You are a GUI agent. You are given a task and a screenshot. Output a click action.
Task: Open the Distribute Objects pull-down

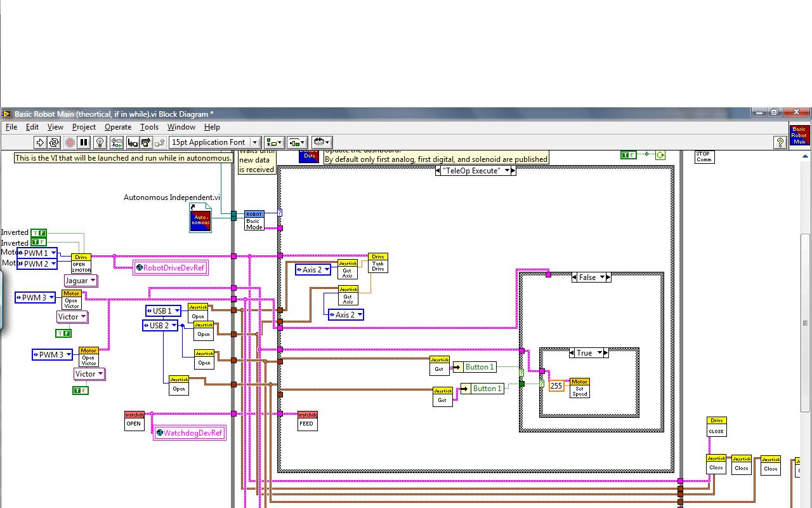[x=297, y=142]
